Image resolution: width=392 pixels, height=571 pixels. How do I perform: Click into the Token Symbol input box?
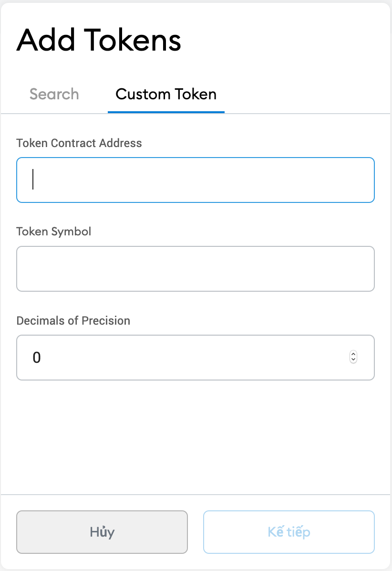click(x=195, y=269)
